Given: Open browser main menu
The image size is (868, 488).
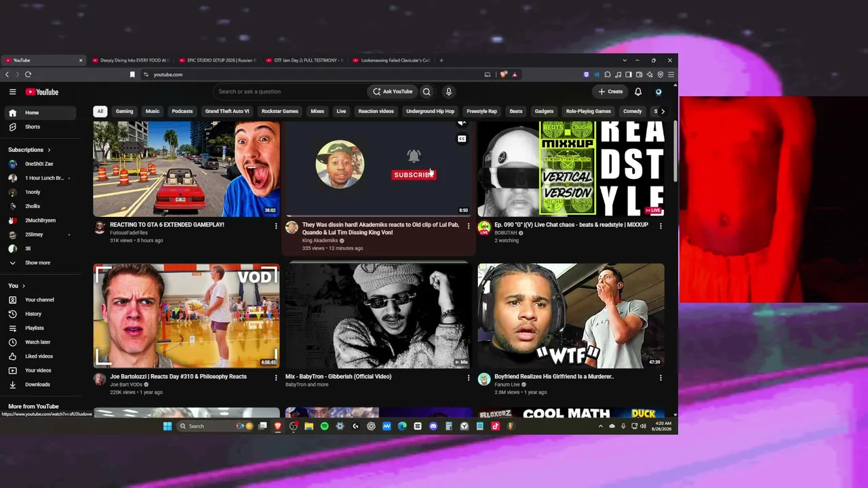Looking at the screenshot, I should pyautogui.click(x=671, y=75).
